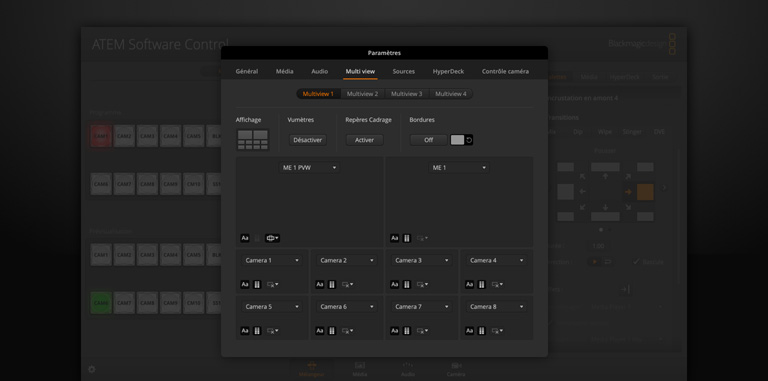Click Camera 7 pane label Aa icon
Screen dimensions: 768x381
coord(395,331)
